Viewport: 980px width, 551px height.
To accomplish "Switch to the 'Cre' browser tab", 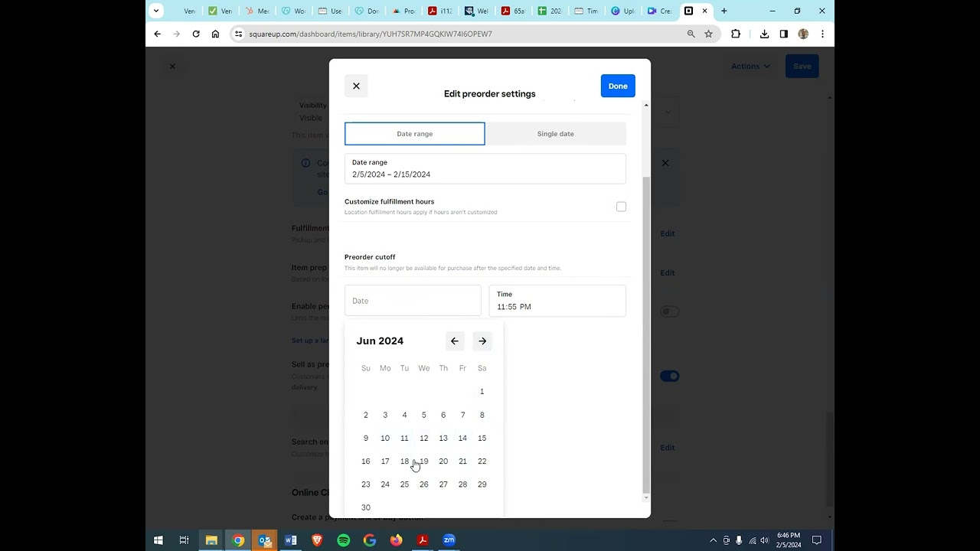I will click(659, 11).
